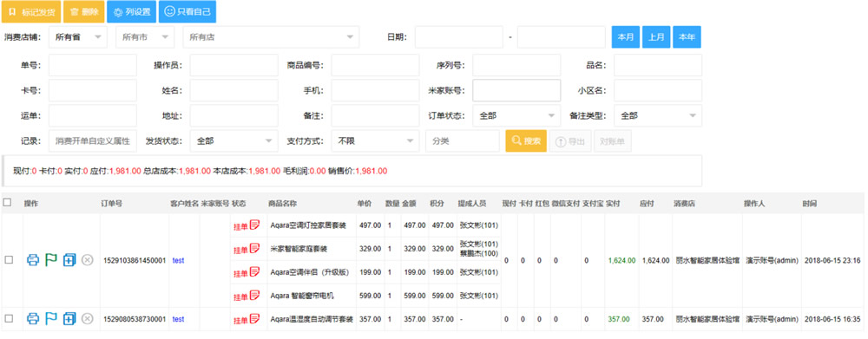The image size is (868, 339).
Task: Print order 1529103861450001
Action: (33, 260)
